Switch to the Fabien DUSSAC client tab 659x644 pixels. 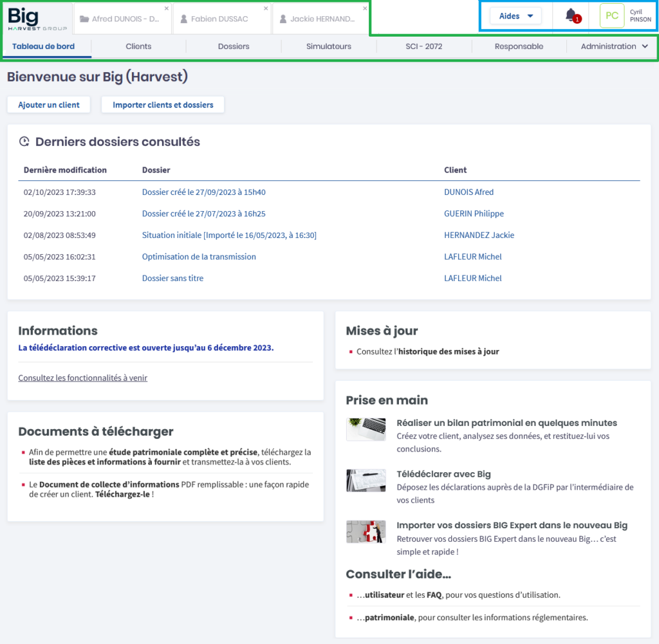click(219, 19)
